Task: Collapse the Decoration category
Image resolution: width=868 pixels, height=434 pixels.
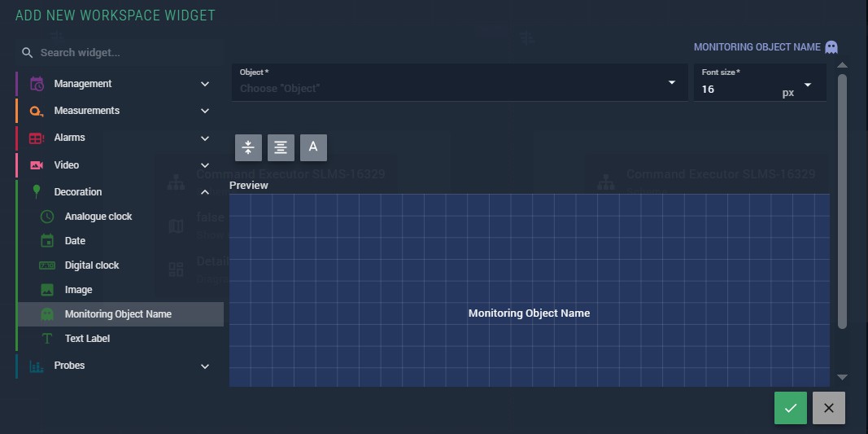Action: coord(205,192)
